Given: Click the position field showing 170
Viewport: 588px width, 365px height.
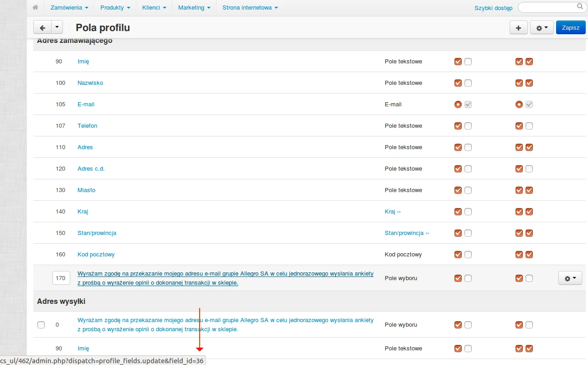Looking at the screenshot, I should click(x=61, y=278).
